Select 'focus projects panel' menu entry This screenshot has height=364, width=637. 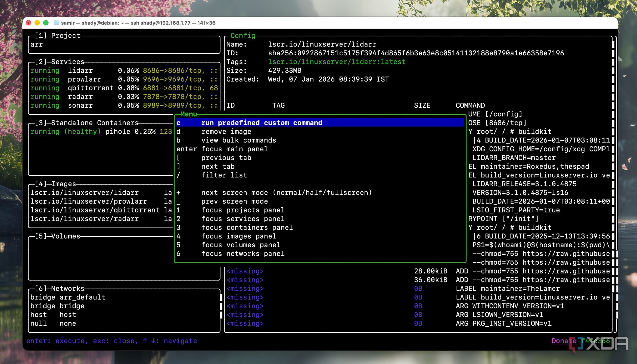tap(320, 210)
